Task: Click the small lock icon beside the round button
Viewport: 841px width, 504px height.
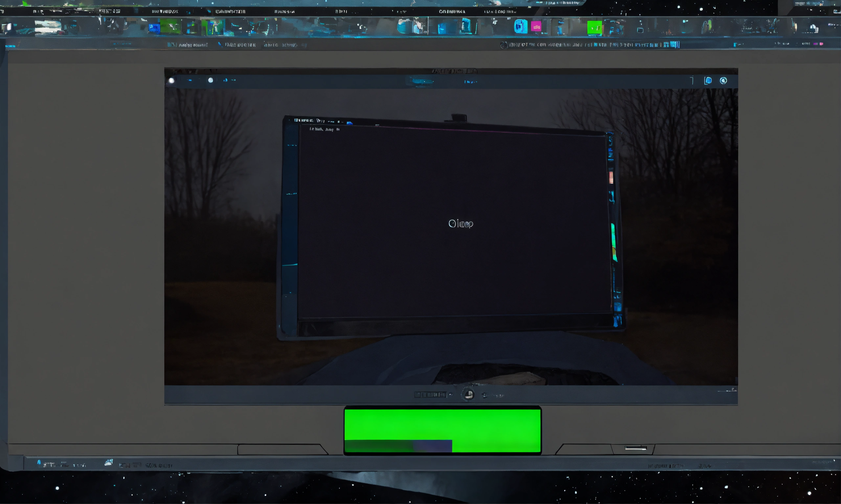Action: [x=485, y=395]
